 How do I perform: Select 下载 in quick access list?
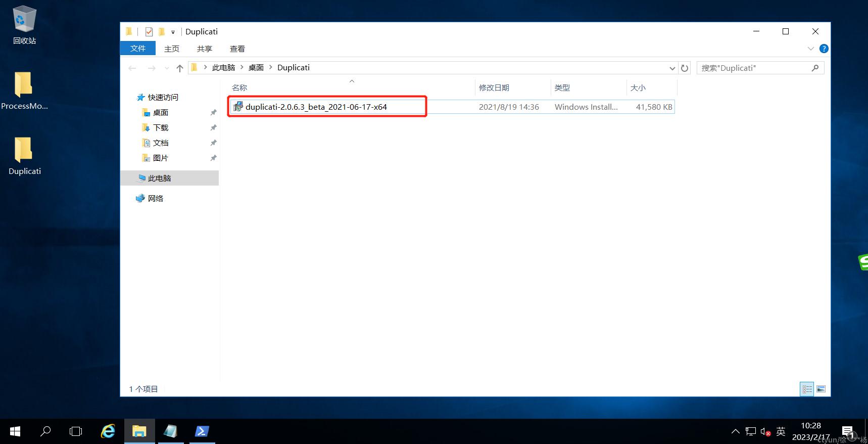pos(161,127)
